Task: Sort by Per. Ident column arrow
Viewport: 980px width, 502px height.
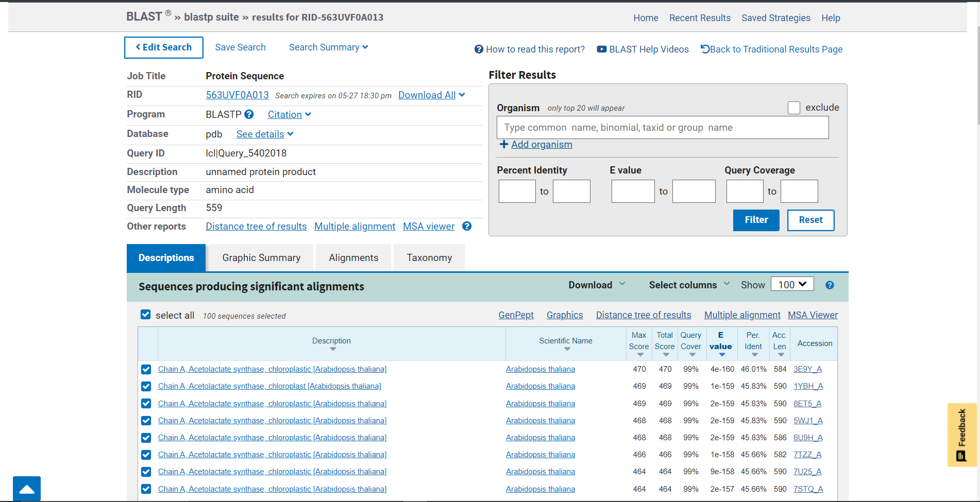Action: [754, 354]
